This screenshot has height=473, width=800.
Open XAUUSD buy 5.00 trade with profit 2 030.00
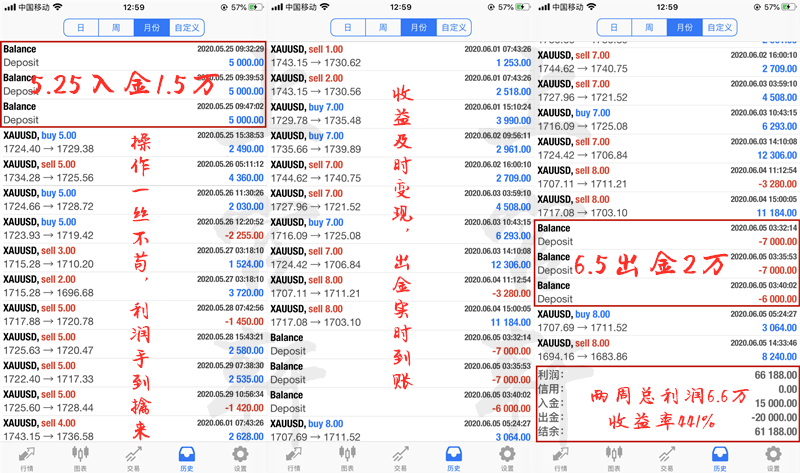[133, 200]
